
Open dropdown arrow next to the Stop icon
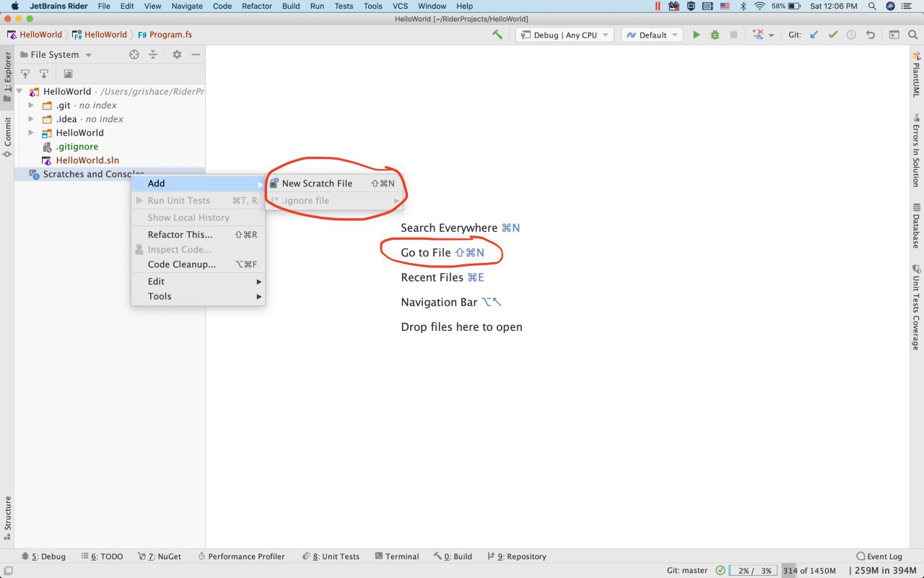tap(771, 35)
